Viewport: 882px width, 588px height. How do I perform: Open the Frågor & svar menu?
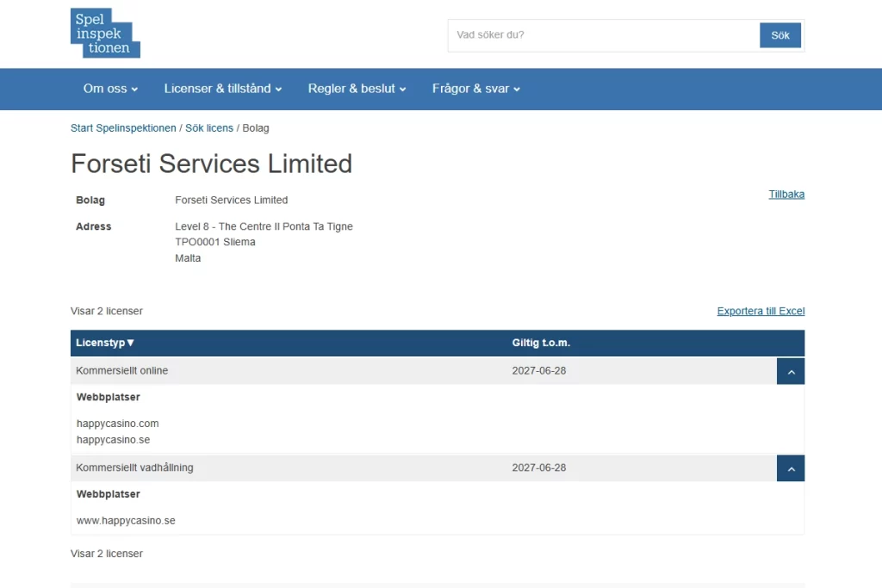pyautogui.click(x=475, y=89)
